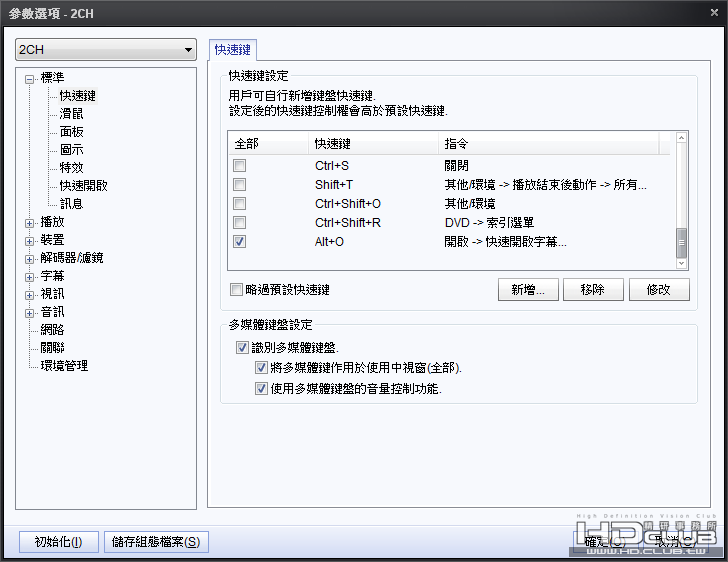Screen dimensions: 728x562
Task: Expand the 解碼器/濾鏡 tree node
Action: [x=29, y=259]
